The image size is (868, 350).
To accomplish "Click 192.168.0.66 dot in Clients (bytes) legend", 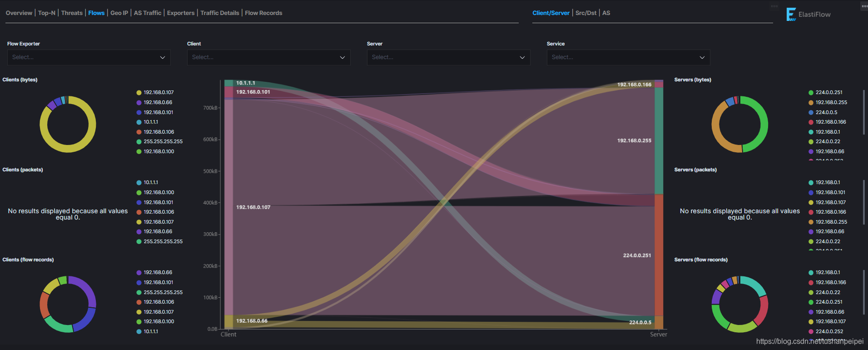I will coord(139,103).
